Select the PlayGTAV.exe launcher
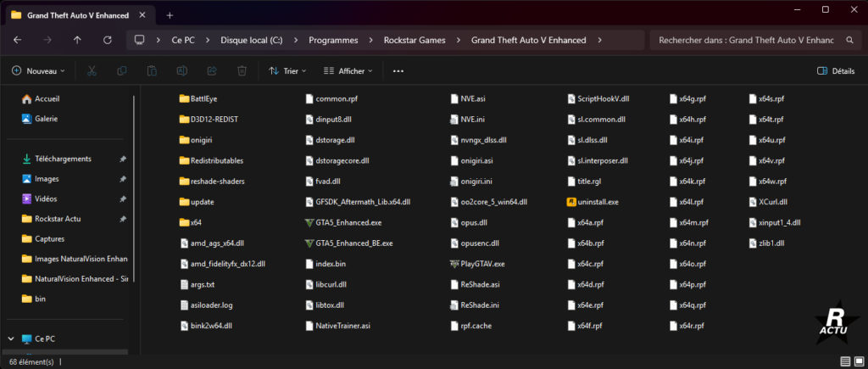This screenshot has width=868, height=369. [477, 264]
